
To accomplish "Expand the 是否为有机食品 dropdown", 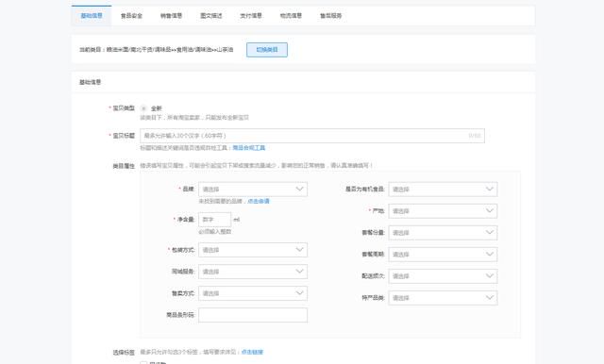I will [x=443, y=189].
